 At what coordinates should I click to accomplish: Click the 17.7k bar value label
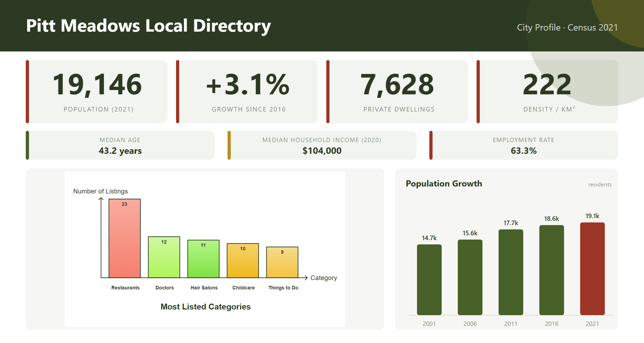[x=511, y=223]
